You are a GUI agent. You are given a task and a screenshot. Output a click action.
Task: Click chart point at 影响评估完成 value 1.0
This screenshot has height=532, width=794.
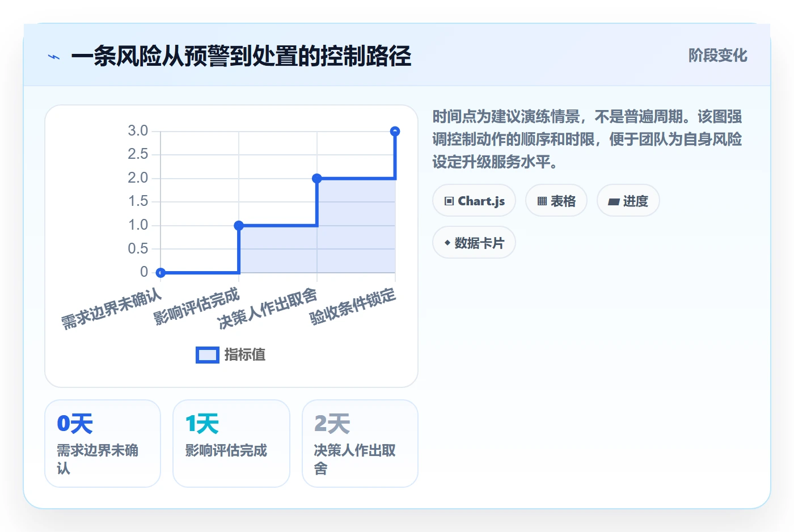(239, 226)
